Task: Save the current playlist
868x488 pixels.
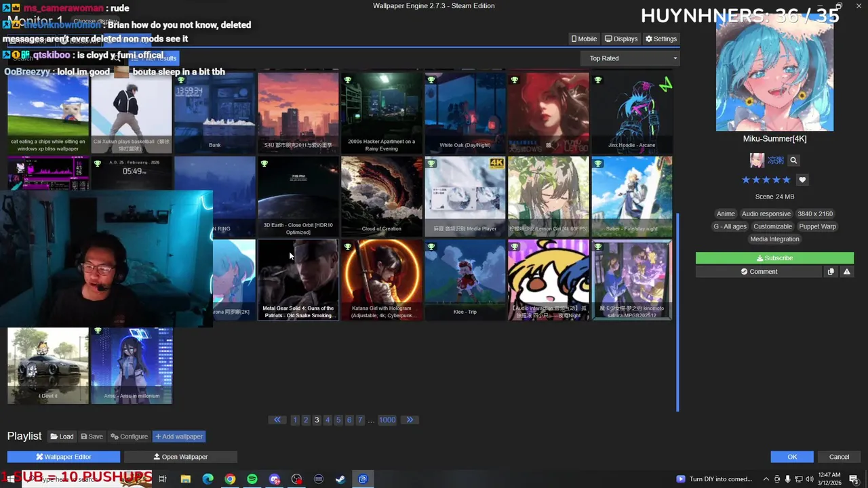Action: coord(92,436)
